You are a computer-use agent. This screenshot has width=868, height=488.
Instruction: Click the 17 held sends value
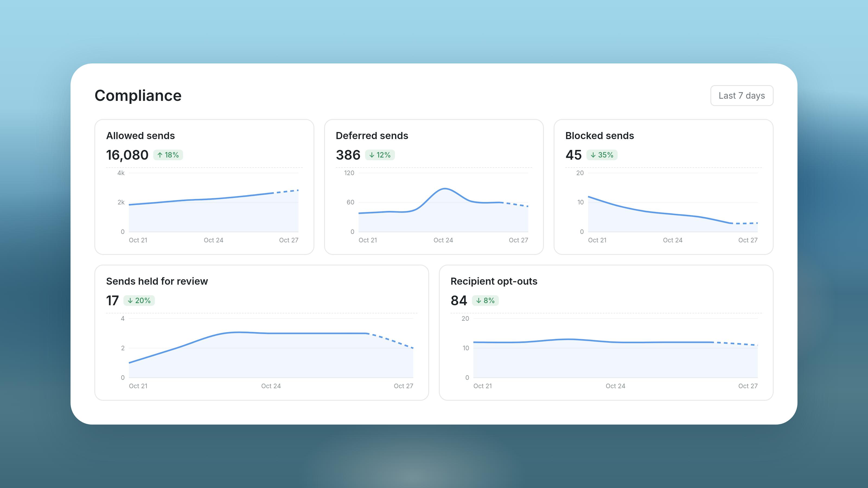[x=113, y=300]
